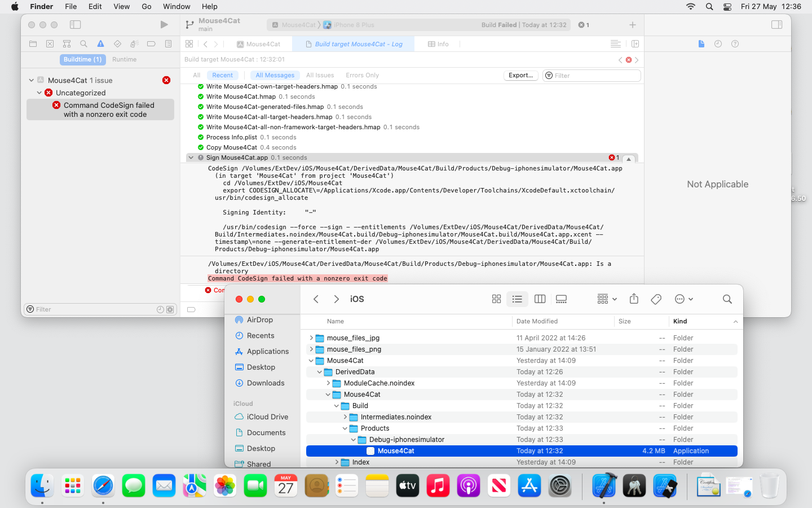Toggle Xcode navigator sidebar button
The height and width of the screenshot is (508, 812).
[x=76, y=25]
